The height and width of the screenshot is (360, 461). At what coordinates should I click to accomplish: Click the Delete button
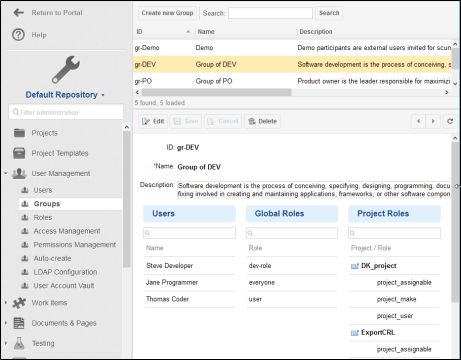point(263,121)
